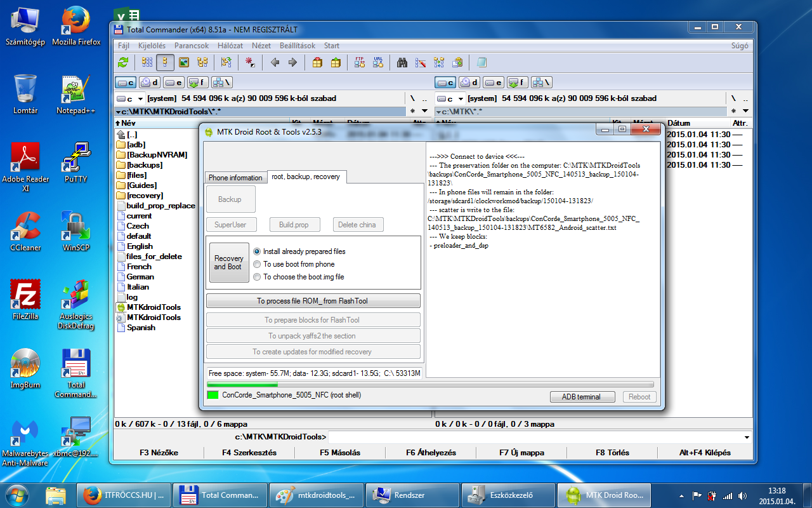The height and width of the screenshot is (508, 812).
Task: Click the ADB terminal button
Action: pyautogui.click(x=581, y=397)
